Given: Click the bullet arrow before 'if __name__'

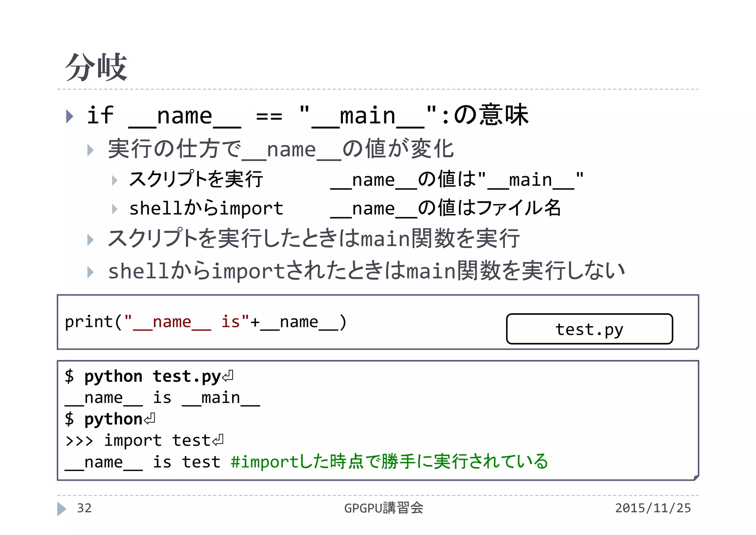Looking at the screenshot, I should pyautogui.click(x=69, y=116).
